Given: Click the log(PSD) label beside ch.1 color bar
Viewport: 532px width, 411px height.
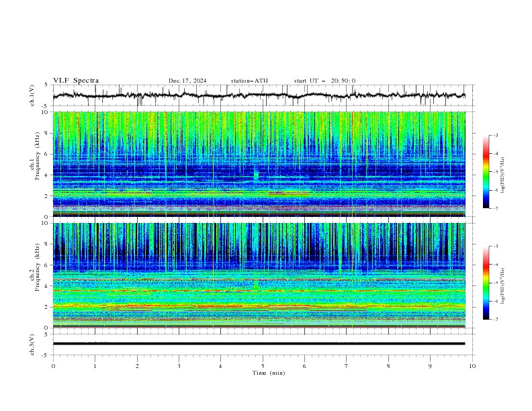Looking at the screenshot, I should click(503, 175).
